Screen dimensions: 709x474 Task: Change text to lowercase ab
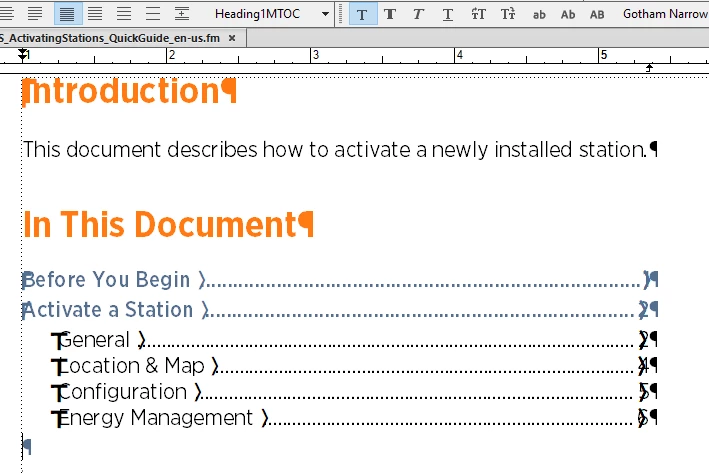pos(539,15)
